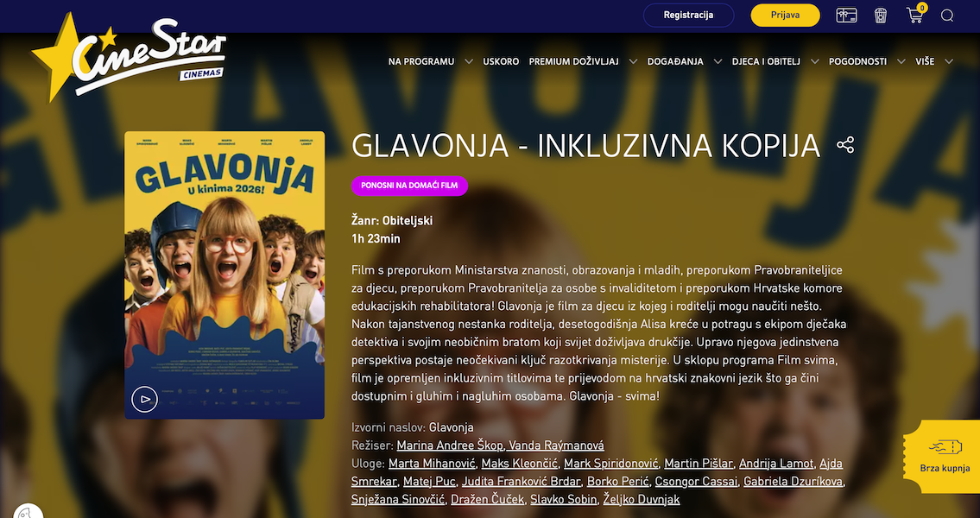Expand the Premium doživljaj dropdown arrow

(633, 61)
